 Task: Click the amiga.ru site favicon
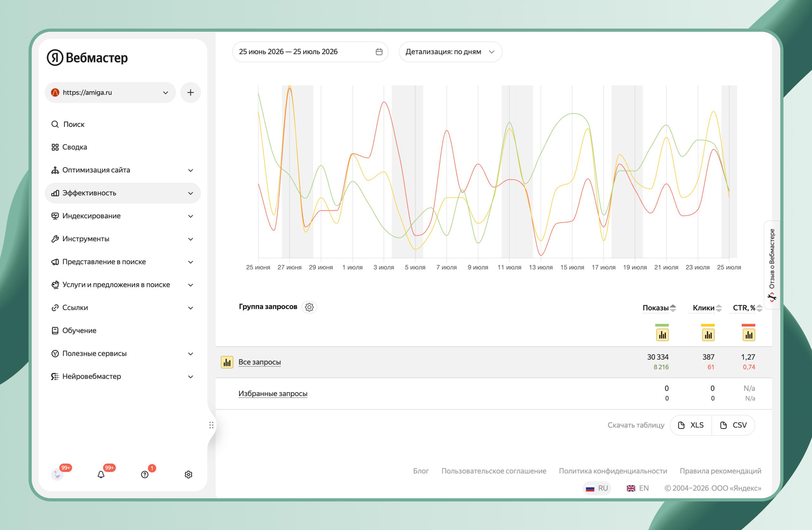pos(55,92)
